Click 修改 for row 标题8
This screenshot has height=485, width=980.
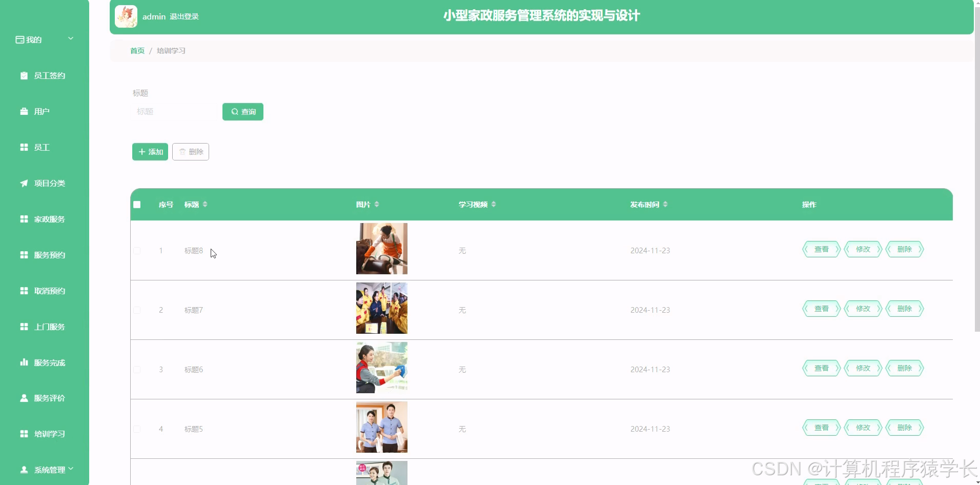tap(863, 249)
